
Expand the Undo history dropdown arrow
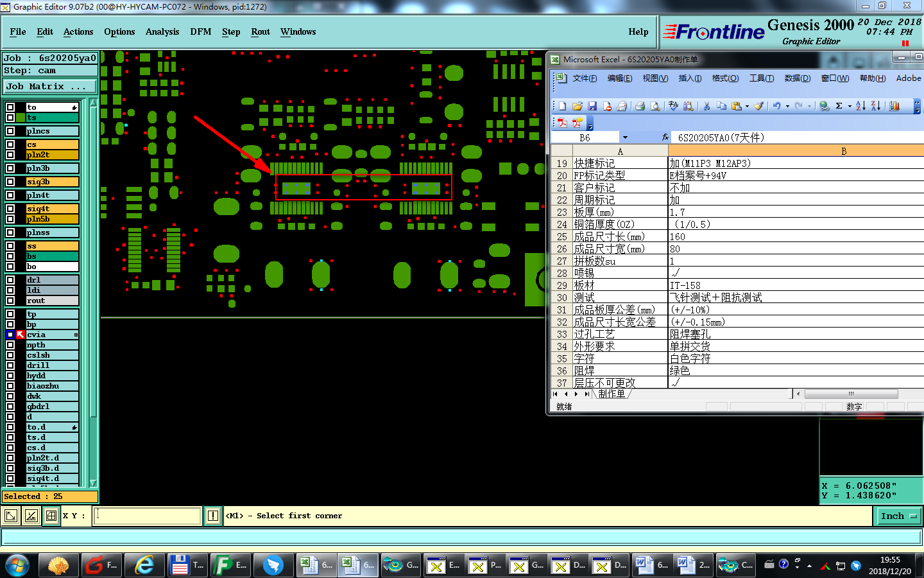click(787, 106)
